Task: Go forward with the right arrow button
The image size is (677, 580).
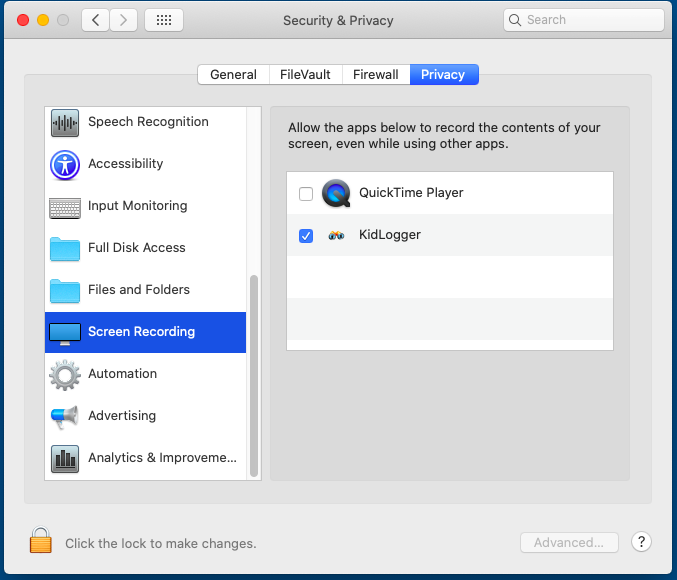Action: click(123, 20)
